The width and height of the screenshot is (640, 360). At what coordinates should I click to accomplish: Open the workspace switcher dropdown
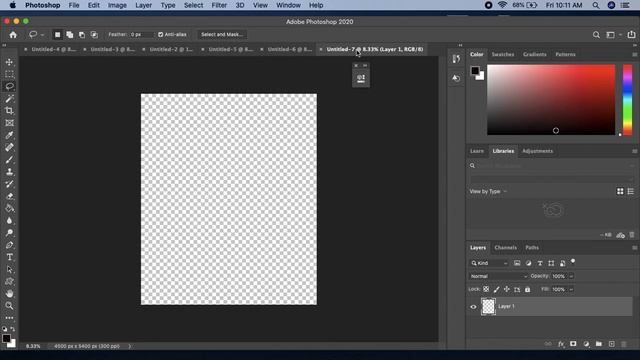(613, 35)
